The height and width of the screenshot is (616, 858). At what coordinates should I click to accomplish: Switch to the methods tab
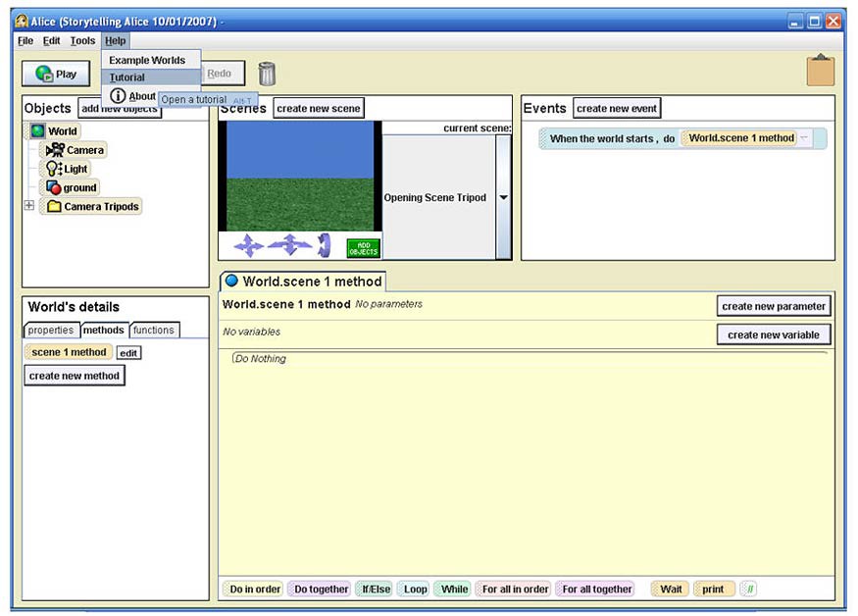103,330
